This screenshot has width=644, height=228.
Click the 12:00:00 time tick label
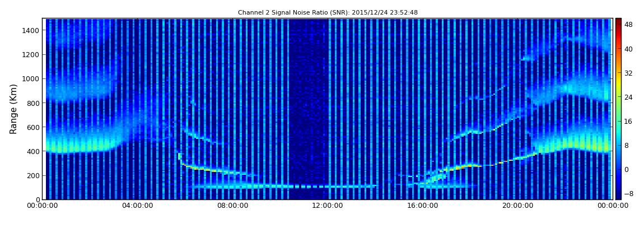328,206
